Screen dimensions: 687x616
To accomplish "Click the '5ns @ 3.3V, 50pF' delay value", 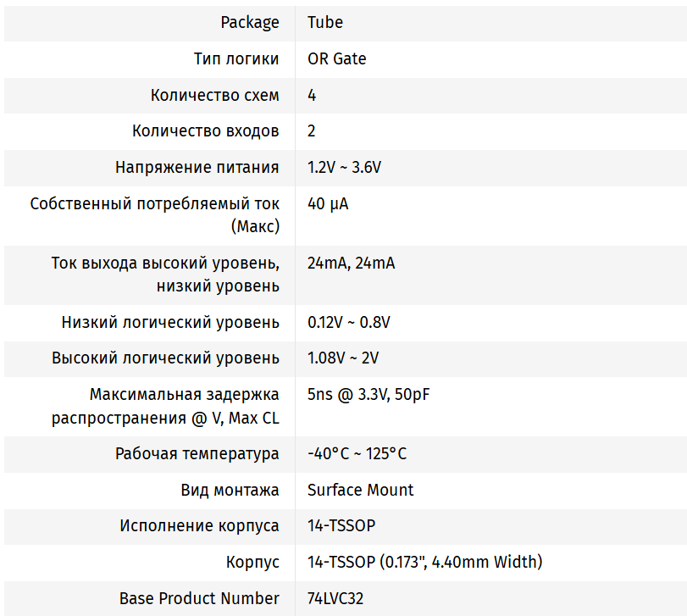I will (369, 395).
